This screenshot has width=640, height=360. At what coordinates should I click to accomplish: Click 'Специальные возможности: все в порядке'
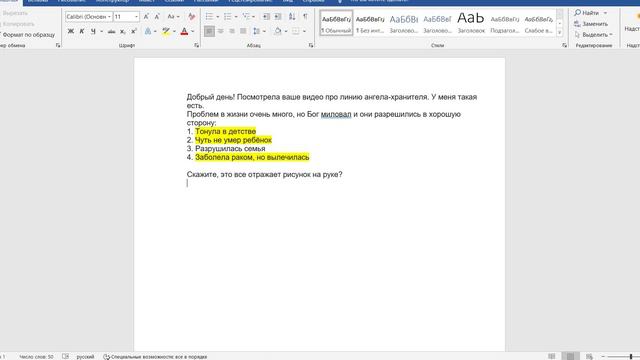pyautogui.click(x=155, y=357)
